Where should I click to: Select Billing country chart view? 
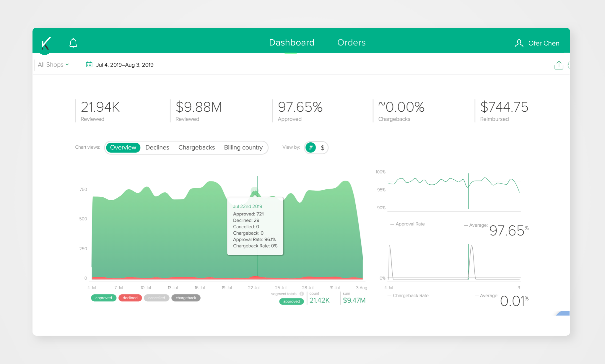pyautogui.click(x=243, y=147)
